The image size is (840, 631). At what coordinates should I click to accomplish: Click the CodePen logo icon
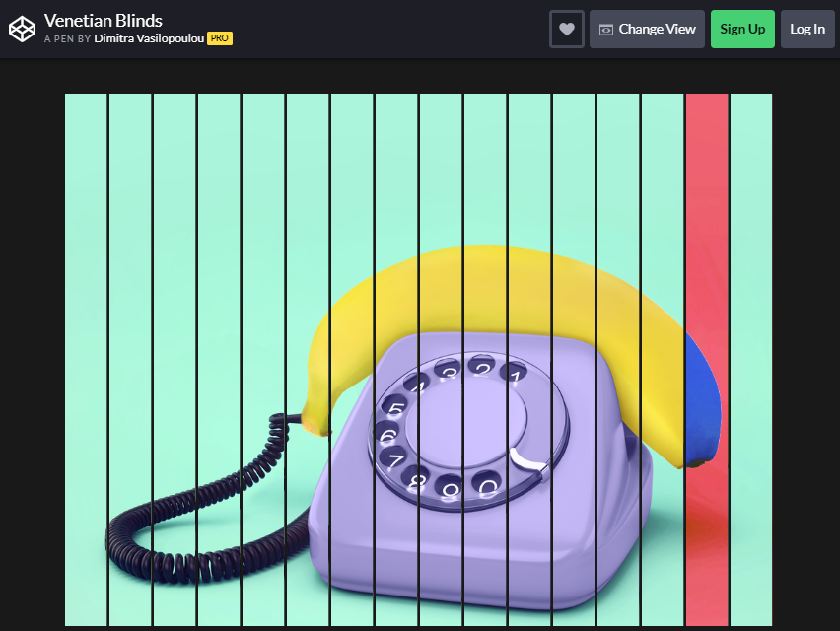pyautogui.click(x=23, y=29)
